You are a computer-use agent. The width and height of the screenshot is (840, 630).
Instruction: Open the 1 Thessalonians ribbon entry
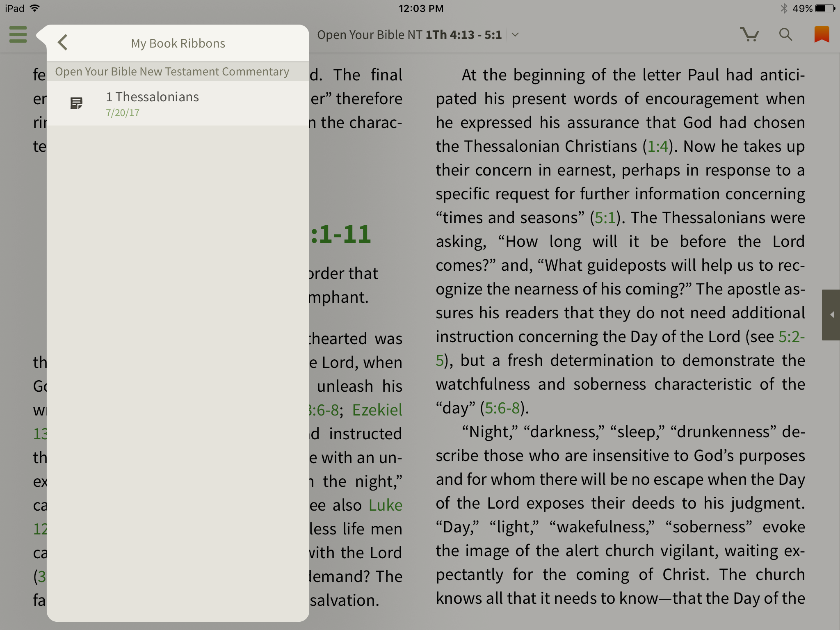pyautogui.click(x=178, y=103)
